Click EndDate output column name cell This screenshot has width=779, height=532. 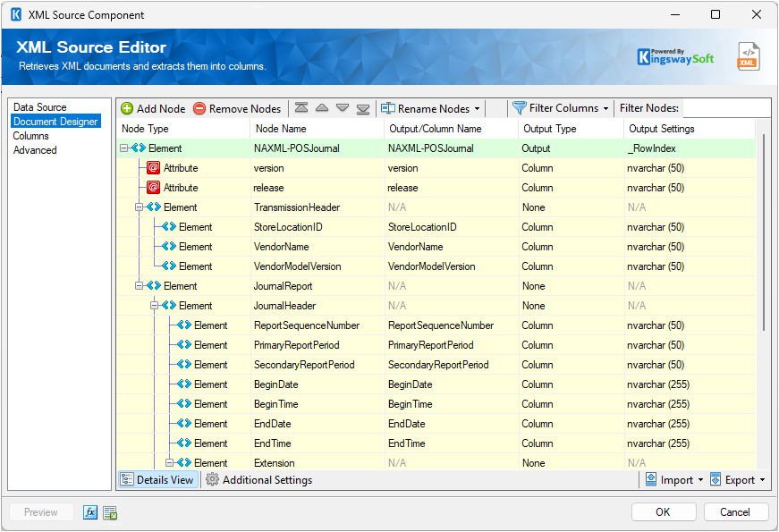tap(451, 424)
